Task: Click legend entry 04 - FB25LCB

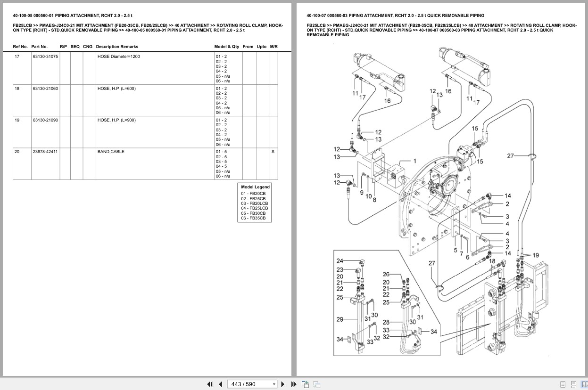Action: 254,208
